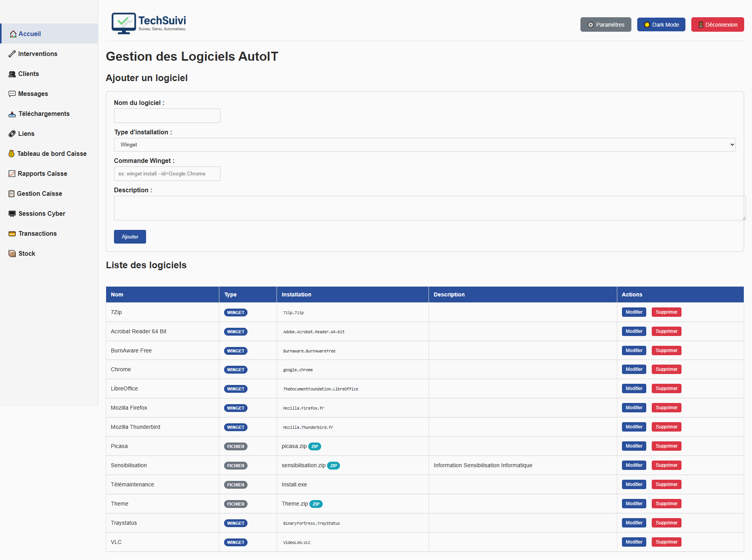Click the speech bubble icon beside Messages
Image resolution: width=752 pixels, height=560 pixels.
click(12, 94)
